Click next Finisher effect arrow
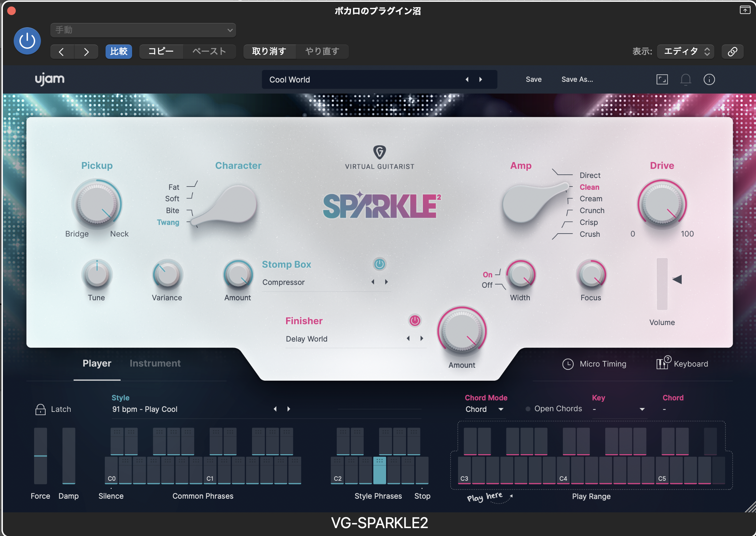The height and width of the screenshot is (536, 756). (422, 338)
